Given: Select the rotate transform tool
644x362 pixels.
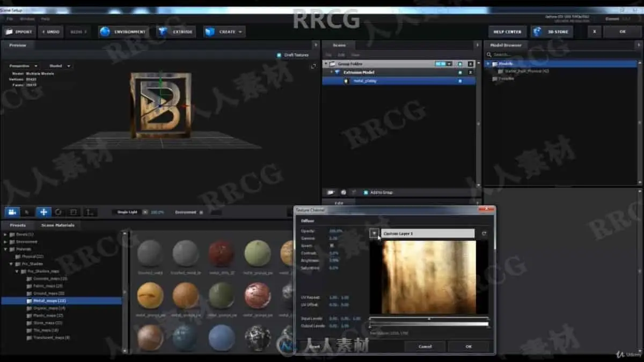Looking at the screenshot, I should click(x=58, y=212).
